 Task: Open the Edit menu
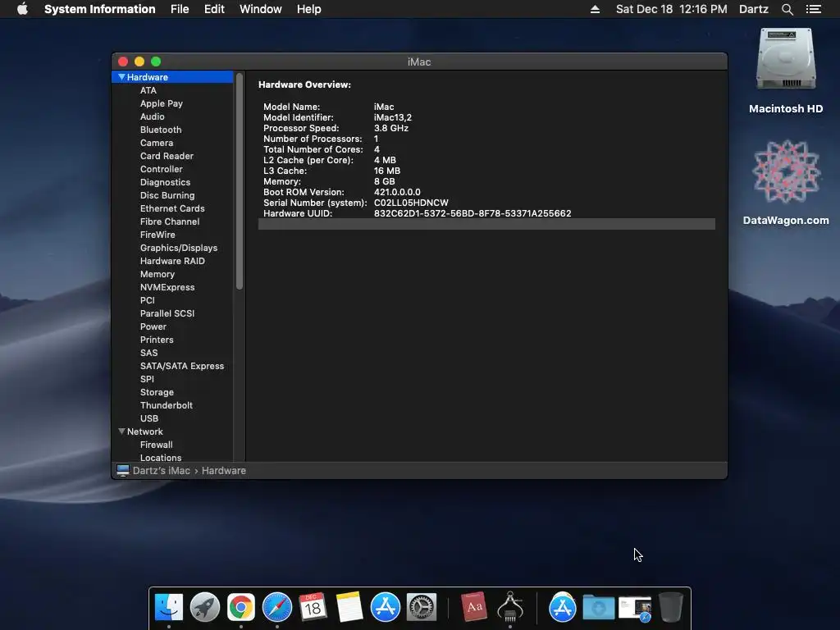(214, 9)
